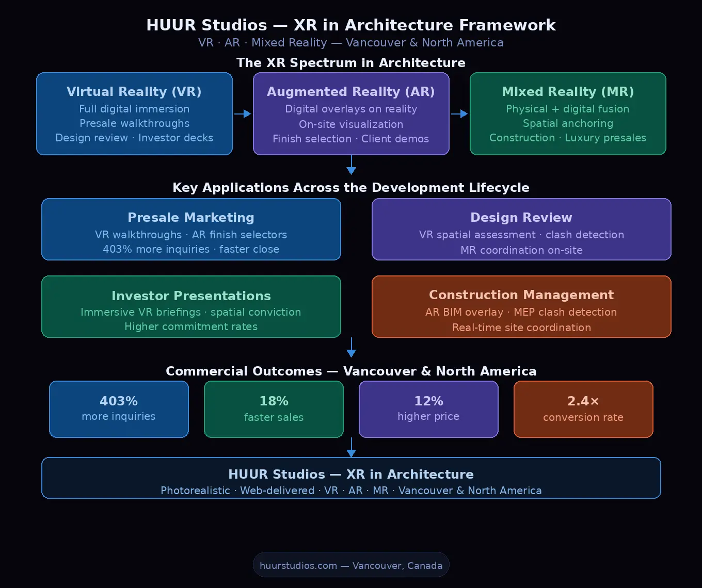
Task: Click '403% more inquiries · faster close' text
Action: point(191,249)
